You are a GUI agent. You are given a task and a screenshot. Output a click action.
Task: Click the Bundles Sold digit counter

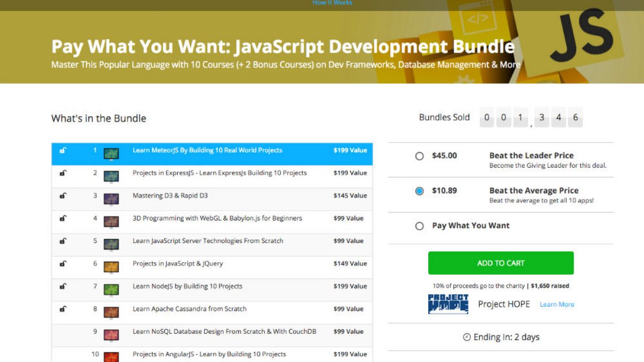click(530, 117)
